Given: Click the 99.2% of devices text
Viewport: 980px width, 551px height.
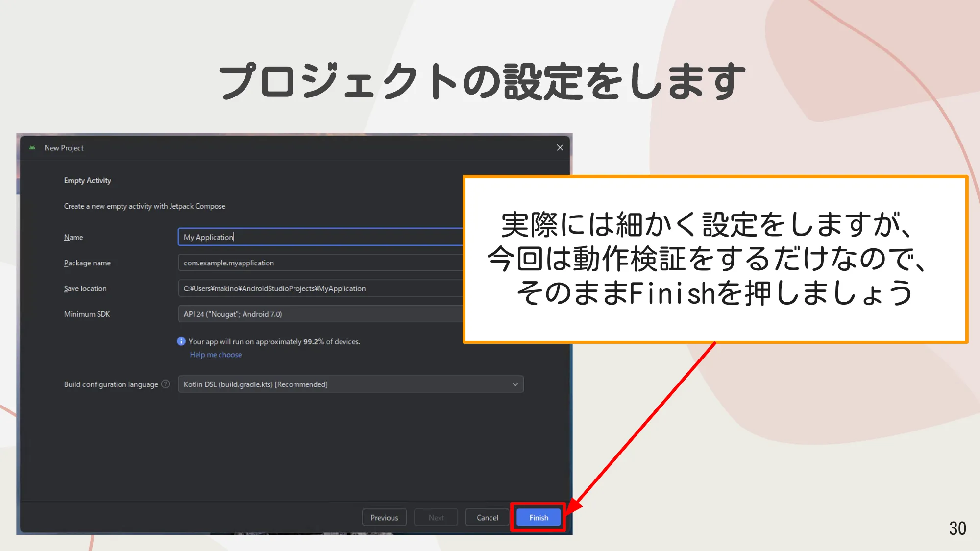Looking at the screenshot, I should (x=332, y=342).
